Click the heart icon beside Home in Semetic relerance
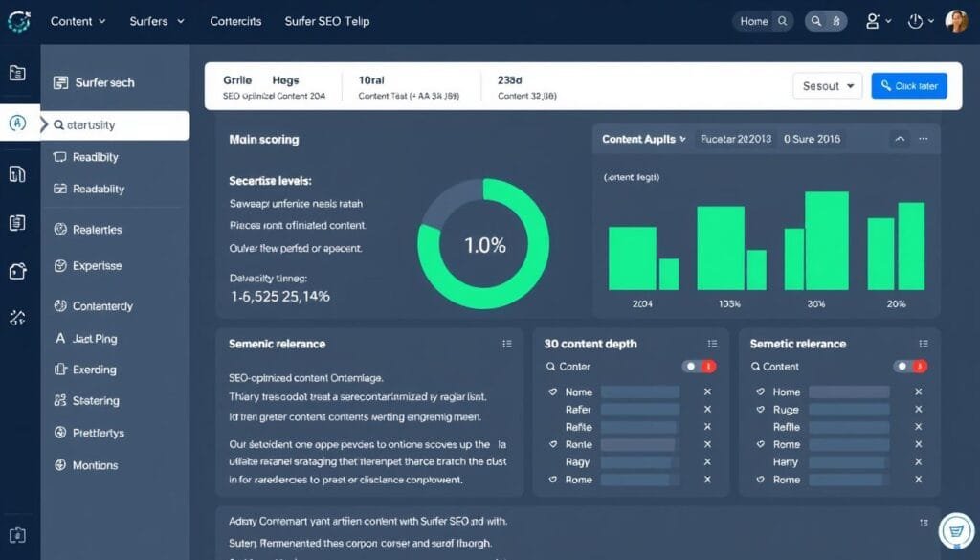This screenshot has height=560, width=980. click(x=762, y=392)
